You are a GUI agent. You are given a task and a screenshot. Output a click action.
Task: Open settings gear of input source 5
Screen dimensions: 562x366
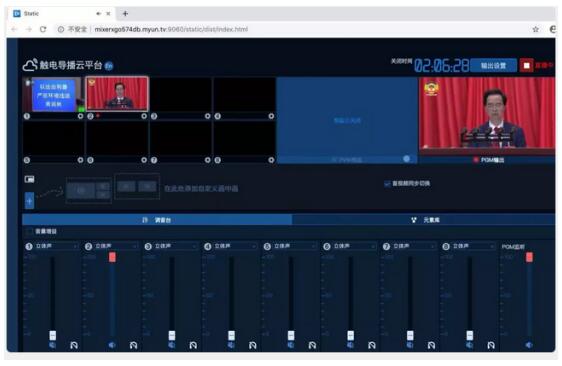pyautogui.click(x=80, y=160)
